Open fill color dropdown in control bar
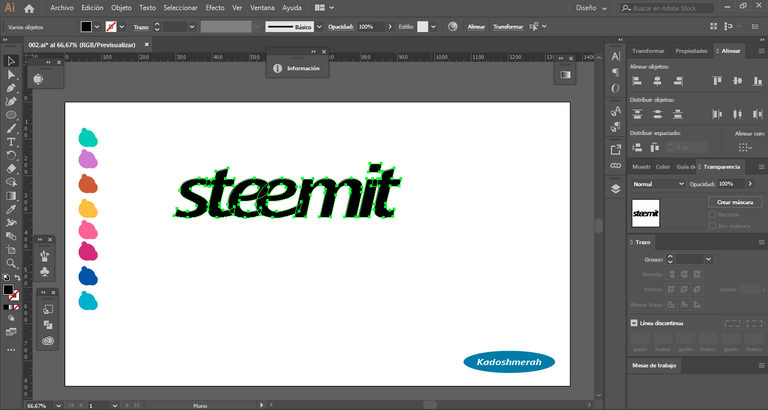Image resolution: width=768 pixels, height=410 pixels. [97, 27]
